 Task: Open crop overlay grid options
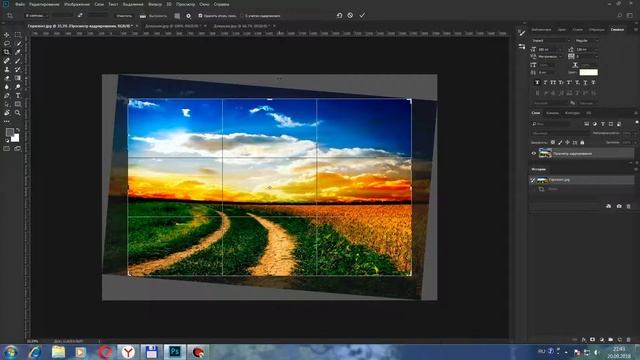[177, 16]
